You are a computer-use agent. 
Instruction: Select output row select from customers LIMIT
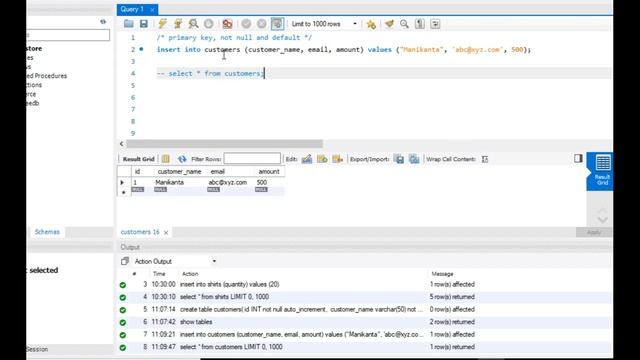(364, 347)
